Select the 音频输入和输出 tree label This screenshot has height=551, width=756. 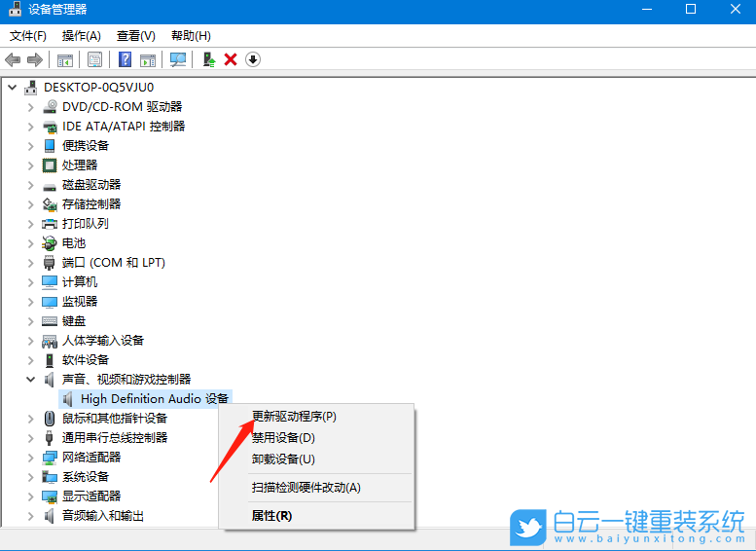pos(103,516)
